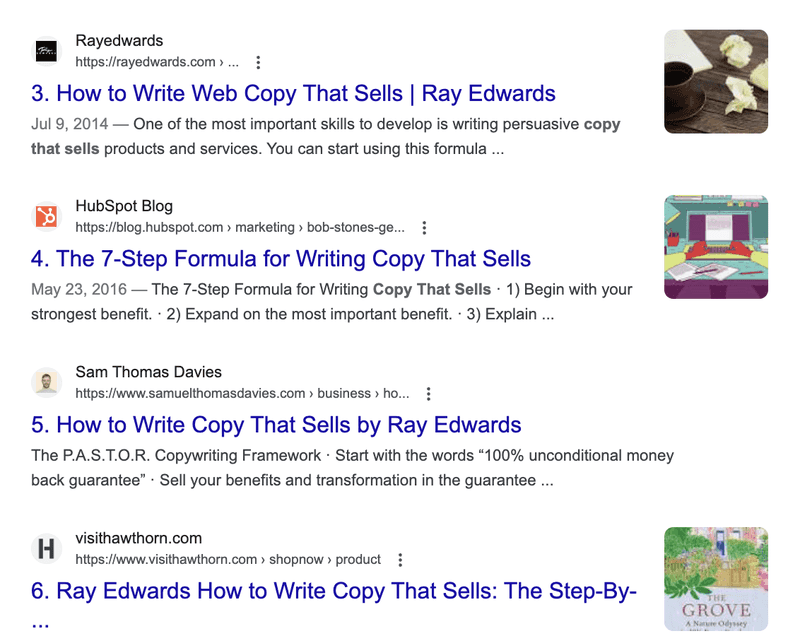Open result 4 The 7-Step Formula link

[x=281, y=259]
